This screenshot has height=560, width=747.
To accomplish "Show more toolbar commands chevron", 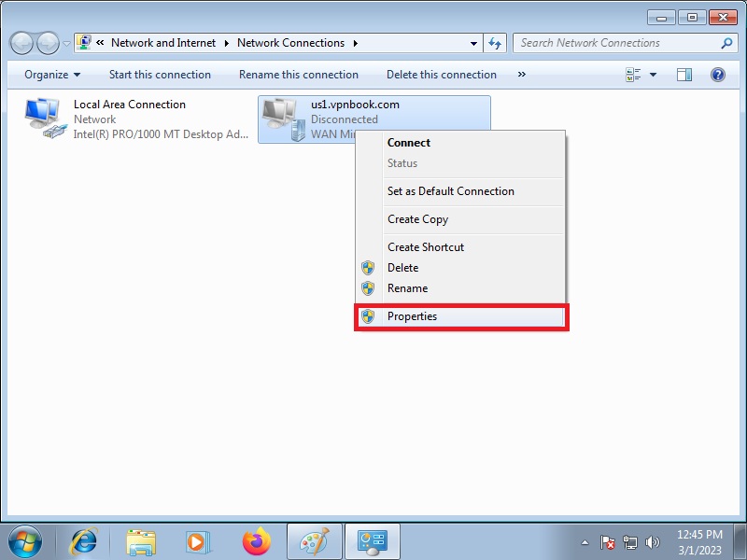I will click(x=521, y=75).
